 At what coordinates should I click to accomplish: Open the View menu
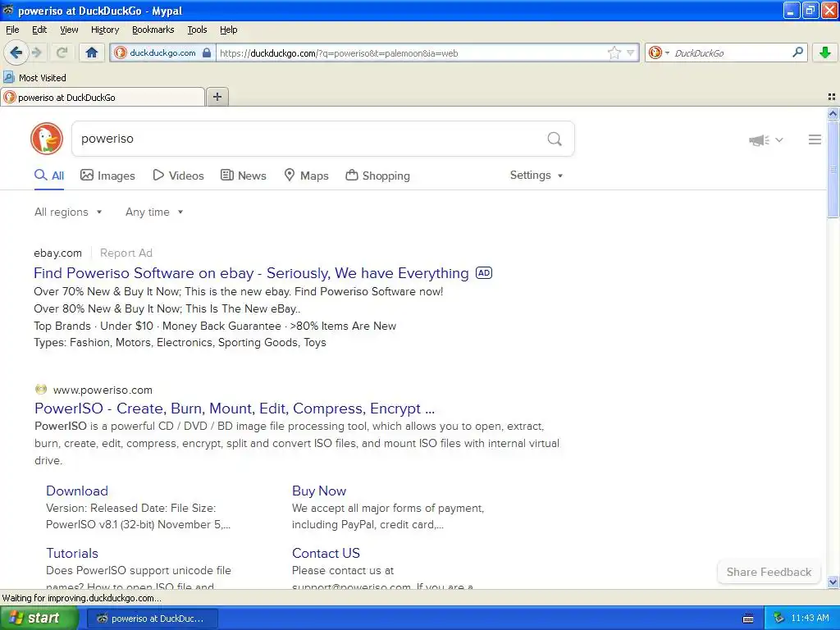[69, 30]
